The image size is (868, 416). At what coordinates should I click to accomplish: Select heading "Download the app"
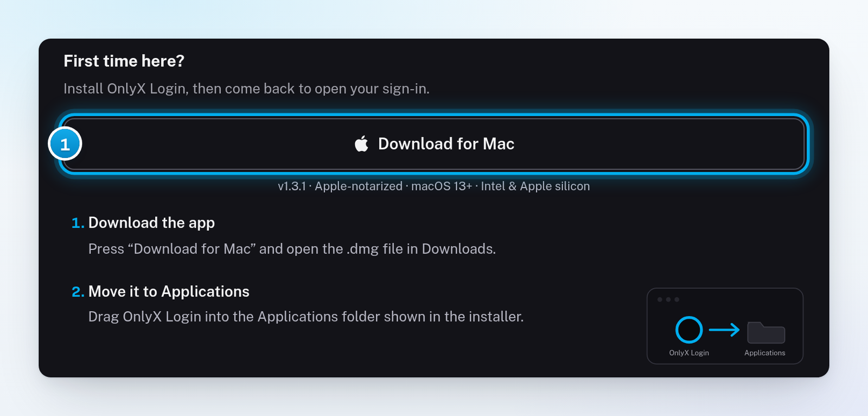(151, 223)
